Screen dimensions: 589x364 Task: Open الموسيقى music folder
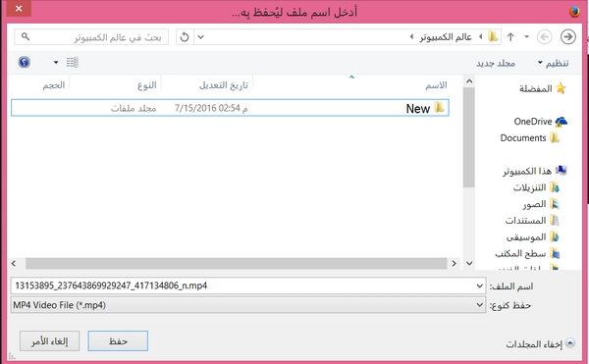(526, 237)
